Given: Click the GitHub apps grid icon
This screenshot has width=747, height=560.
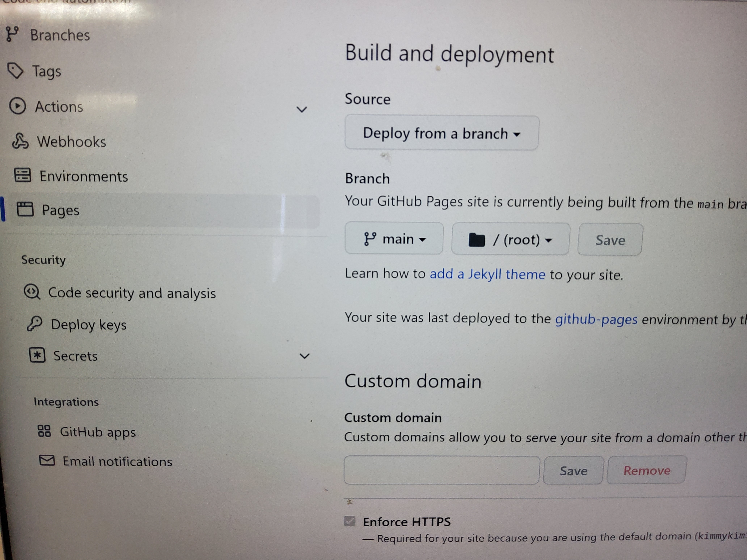Looking at the screenshot, I should point(44,431).
